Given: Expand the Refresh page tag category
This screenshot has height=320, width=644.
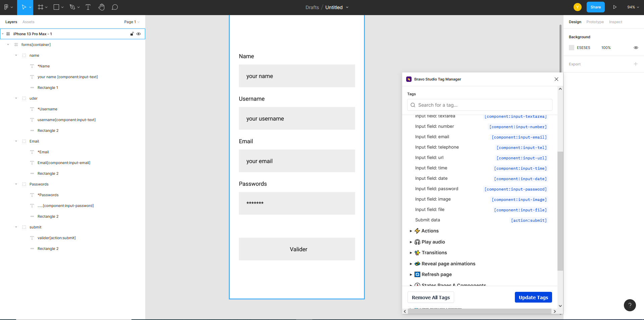Looking at the screenshot, I should click(411, 274).
